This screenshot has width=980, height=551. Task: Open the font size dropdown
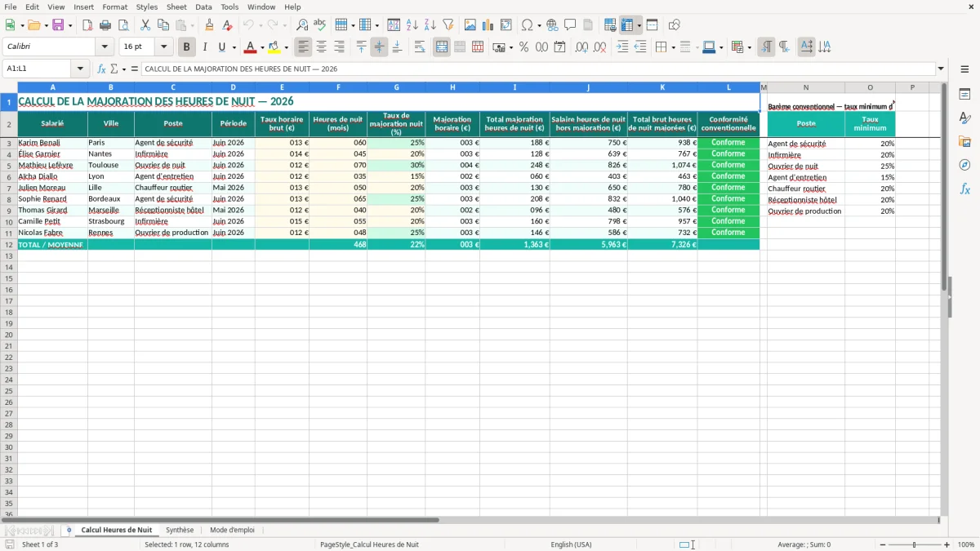(163, 47)
